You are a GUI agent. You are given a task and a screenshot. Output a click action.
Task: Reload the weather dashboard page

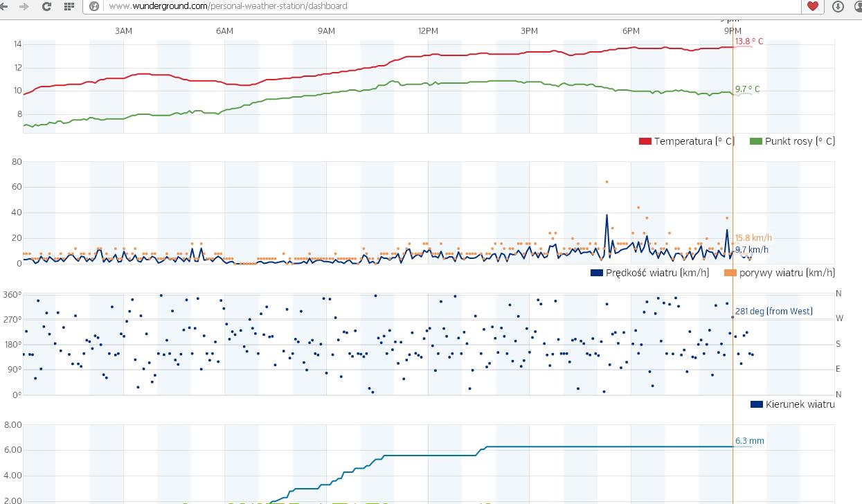(x=46, y=6)
